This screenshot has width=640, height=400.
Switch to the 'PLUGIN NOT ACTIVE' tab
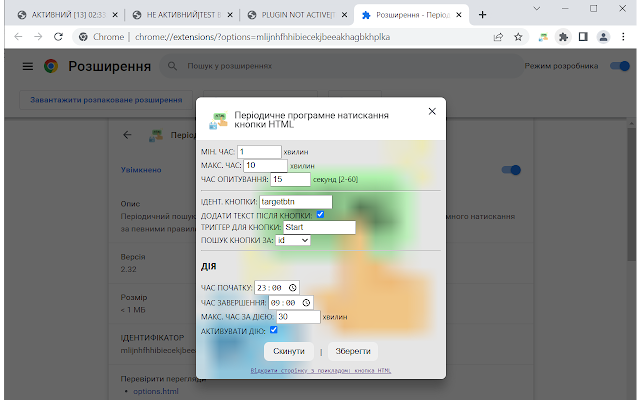click(x=297, y=15)
